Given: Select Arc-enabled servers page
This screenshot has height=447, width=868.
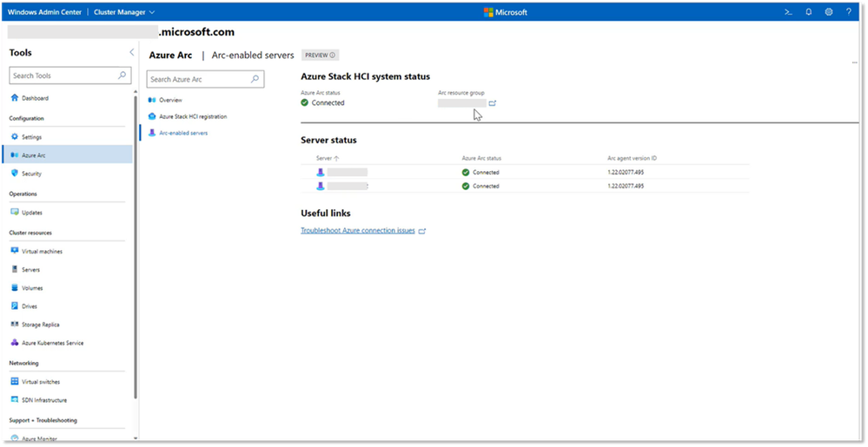Looking at the screenshot, I should 183,133.
